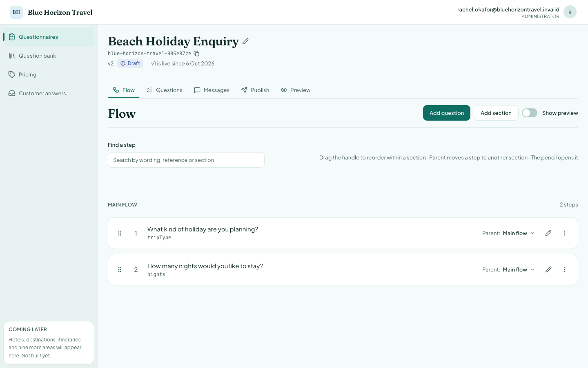This screenshot has height=368, width=588.
Task: Select the step 'How many nights would you like to stay?'
Action: coord(205,266)
